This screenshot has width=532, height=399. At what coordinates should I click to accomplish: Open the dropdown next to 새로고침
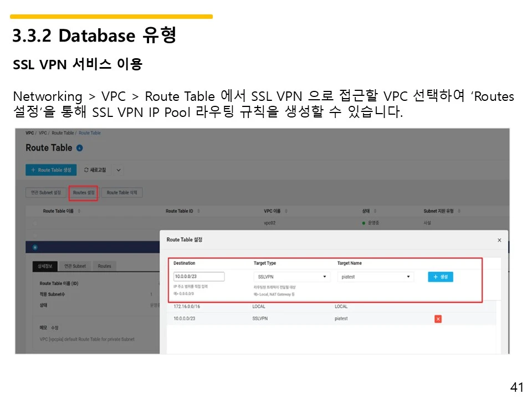tap(119, 170)
